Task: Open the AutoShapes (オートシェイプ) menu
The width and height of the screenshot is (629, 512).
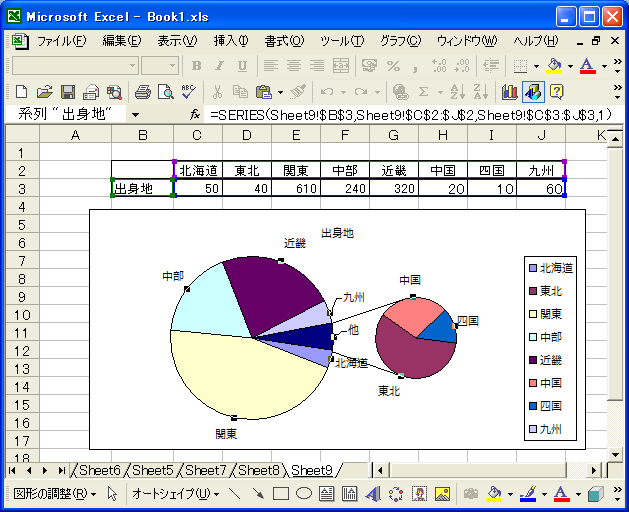Action: tap(176, 494)
